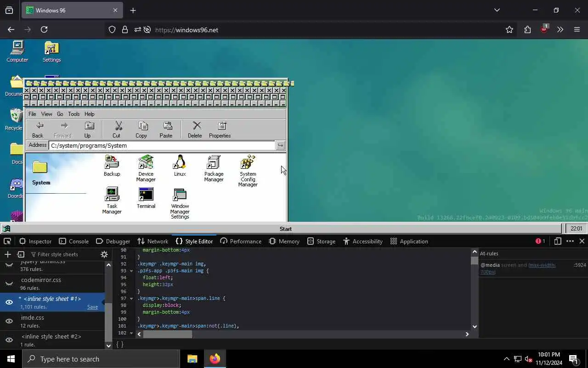Expand the browser overflow chevron menu
Screen dimensions: 588x368
(560, 29)
